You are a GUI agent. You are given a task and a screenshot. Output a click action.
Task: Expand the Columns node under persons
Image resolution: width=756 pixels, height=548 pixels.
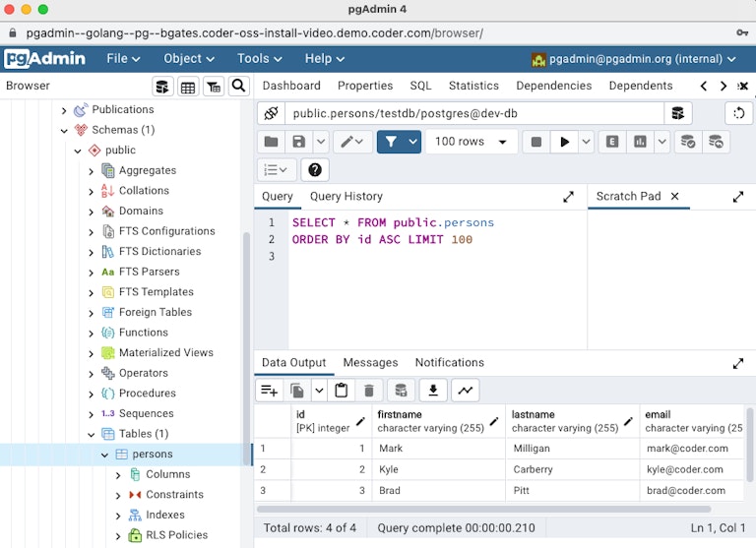click(119, 474)
